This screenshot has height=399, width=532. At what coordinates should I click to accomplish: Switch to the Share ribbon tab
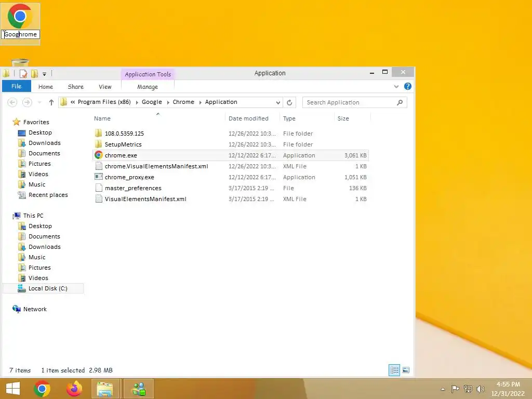pyautogui.click(x=76, y=87)
